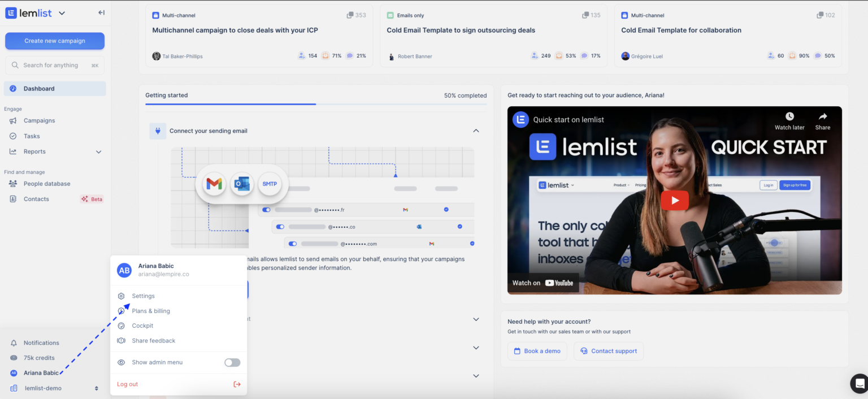Open the Campaigns section in sidebar
Viewport: 868px width, 399px height.
click(39, 120)
